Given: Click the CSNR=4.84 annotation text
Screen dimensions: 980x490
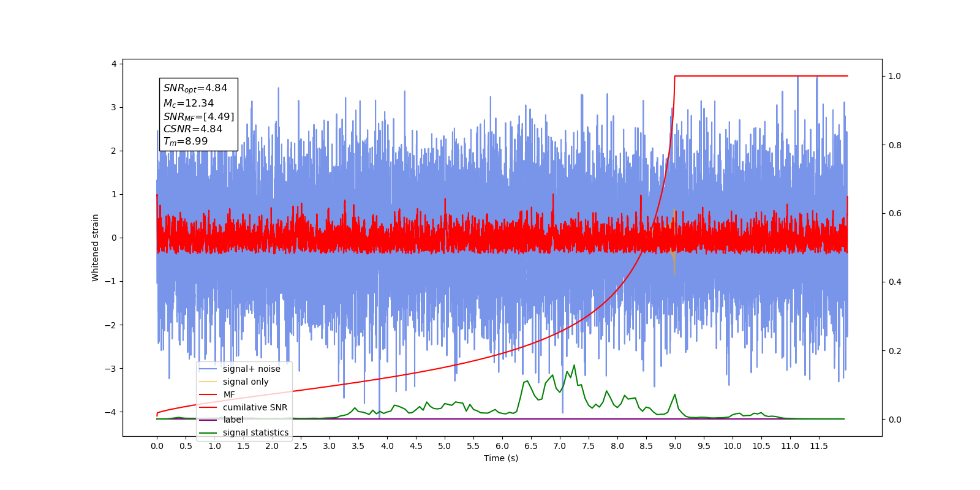Looking at the screenshot, I should (193, 129).
